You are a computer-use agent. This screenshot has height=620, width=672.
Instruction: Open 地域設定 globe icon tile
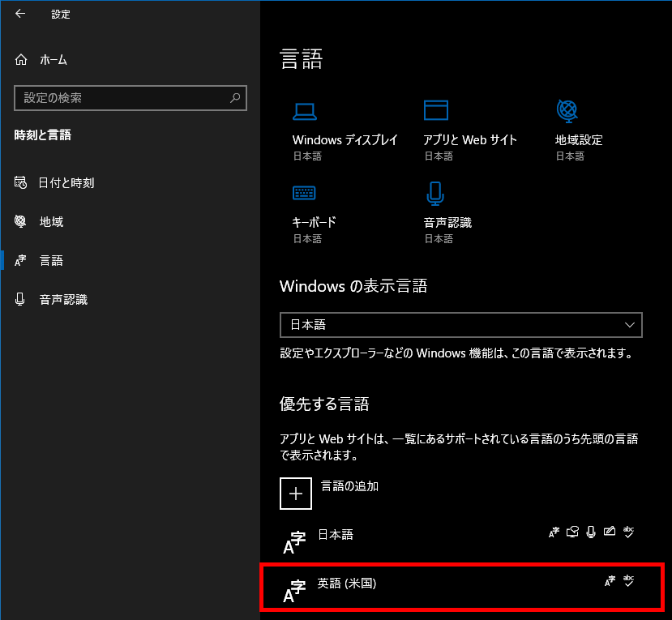(567, 111)
